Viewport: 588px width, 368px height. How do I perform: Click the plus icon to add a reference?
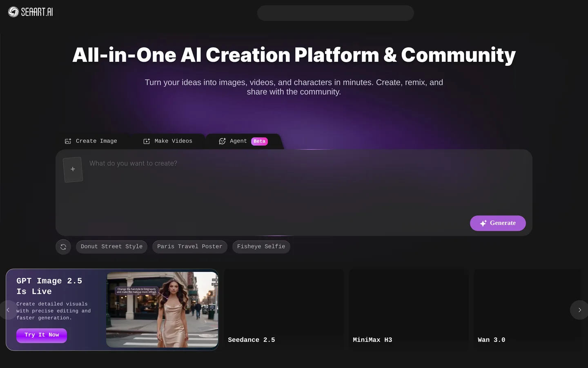73,169
